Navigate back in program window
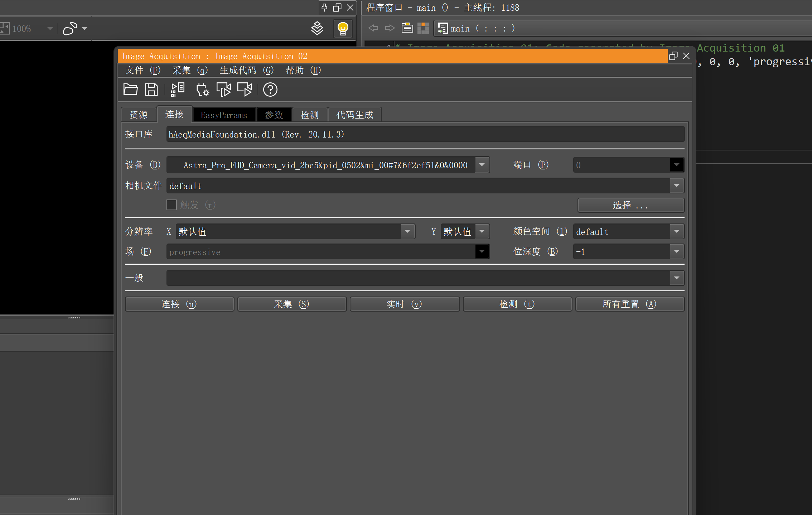Screen dimensions: 812x515 click(373, 28)
